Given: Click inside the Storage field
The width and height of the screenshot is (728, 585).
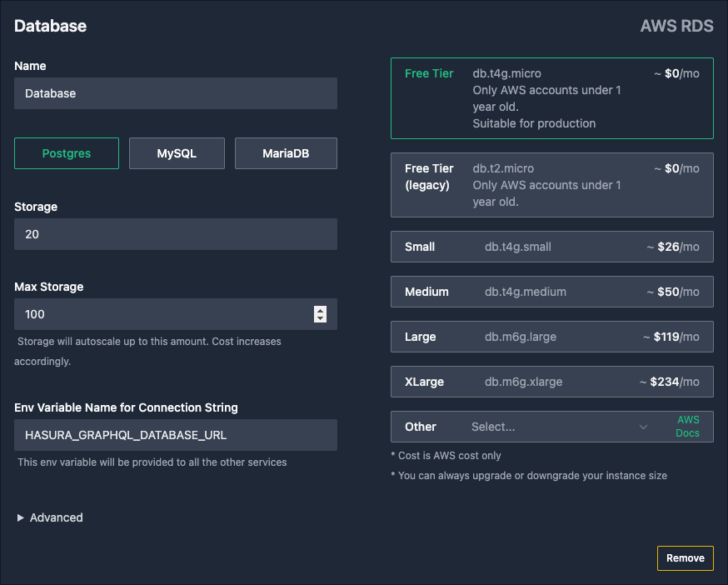Looking at the screenshot, I should [175, 234].
